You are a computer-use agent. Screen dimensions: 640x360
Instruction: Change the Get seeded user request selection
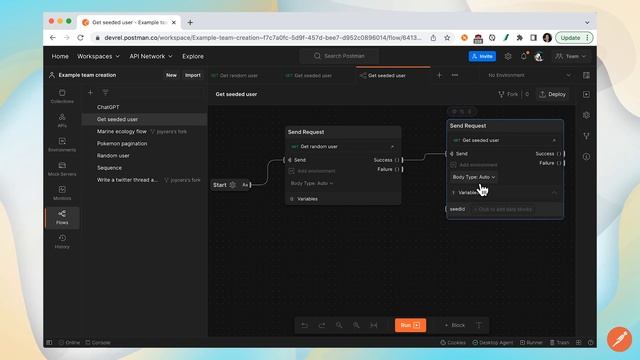coord(505,140)
